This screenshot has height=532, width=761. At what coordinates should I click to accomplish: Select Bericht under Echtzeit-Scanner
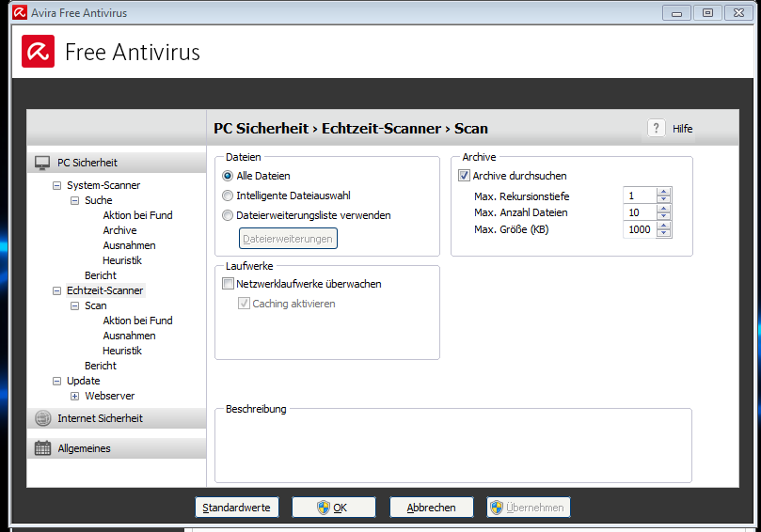click(101, 366)
